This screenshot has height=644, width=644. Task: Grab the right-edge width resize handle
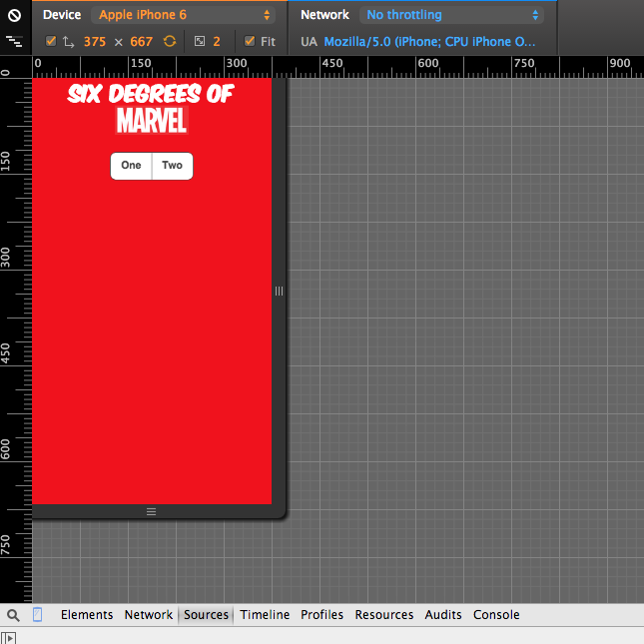[279, 292]
